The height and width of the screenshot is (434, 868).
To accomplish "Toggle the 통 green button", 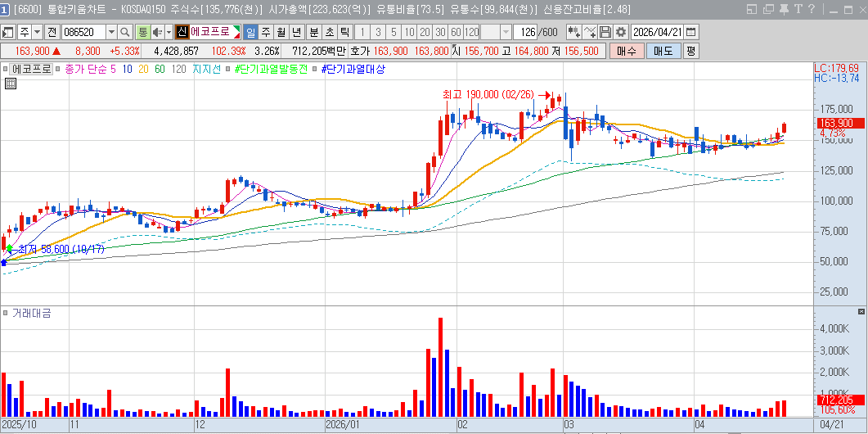I will click(143, 32).
